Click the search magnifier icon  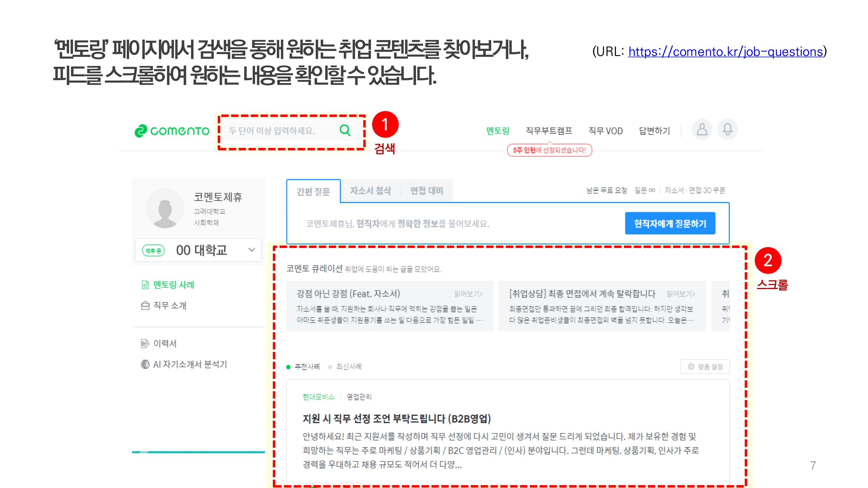point(345,130)
